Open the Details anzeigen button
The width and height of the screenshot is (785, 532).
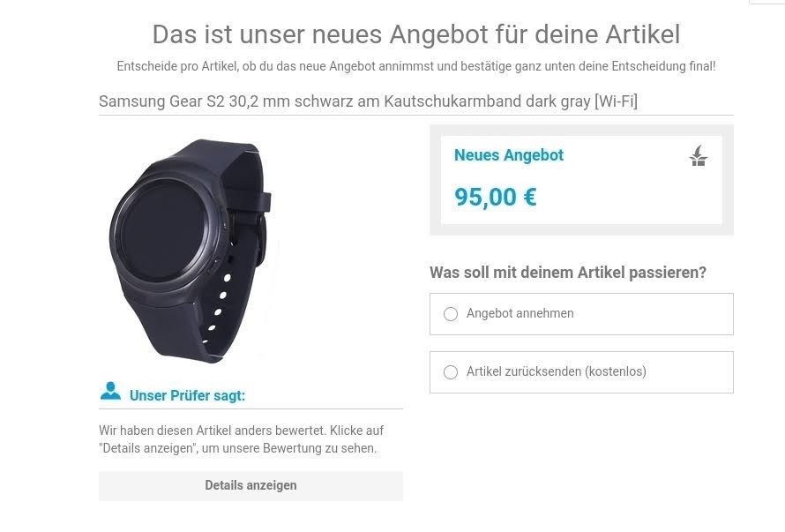coord(250,485)
